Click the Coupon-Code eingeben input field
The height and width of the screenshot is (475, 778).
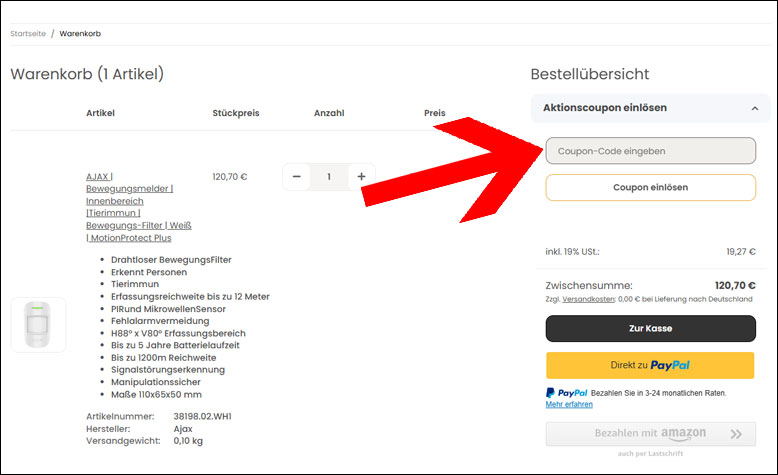[650, 151]
